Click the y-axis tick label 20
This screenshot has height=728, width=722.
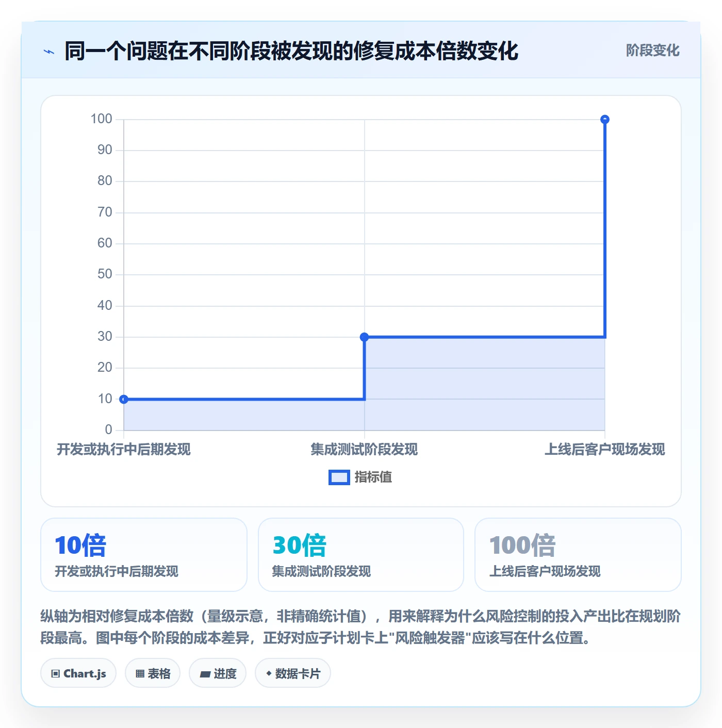tap(105, 368)
